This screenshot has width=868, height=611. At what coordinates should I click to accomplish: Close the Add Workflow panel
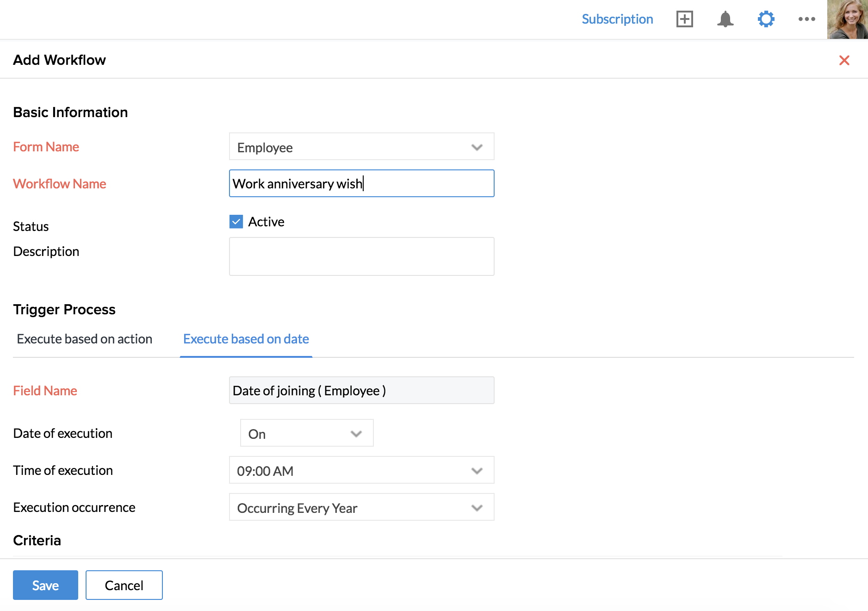844,60
